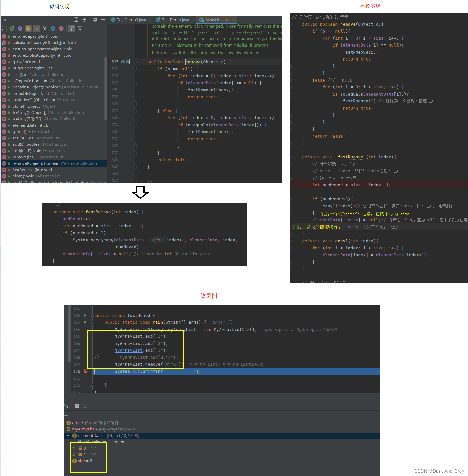
Task: Select size = 2 field in debugger
Action: [82, 461]
